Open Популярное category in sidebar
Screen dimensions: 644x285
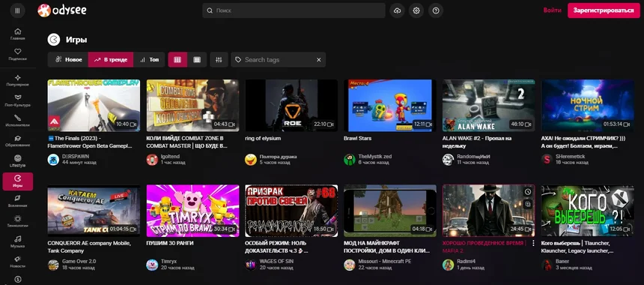(18, 80)
